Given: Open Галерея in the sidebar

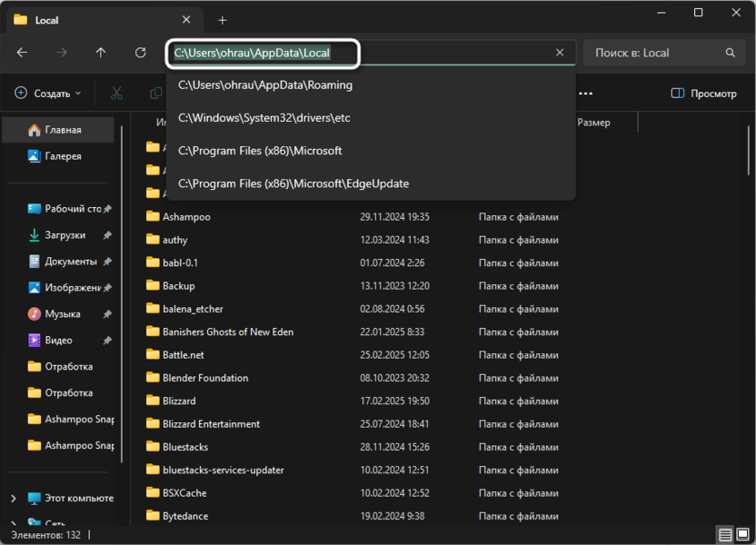Looking at the screenshot, I should click(x=63, y=156).
